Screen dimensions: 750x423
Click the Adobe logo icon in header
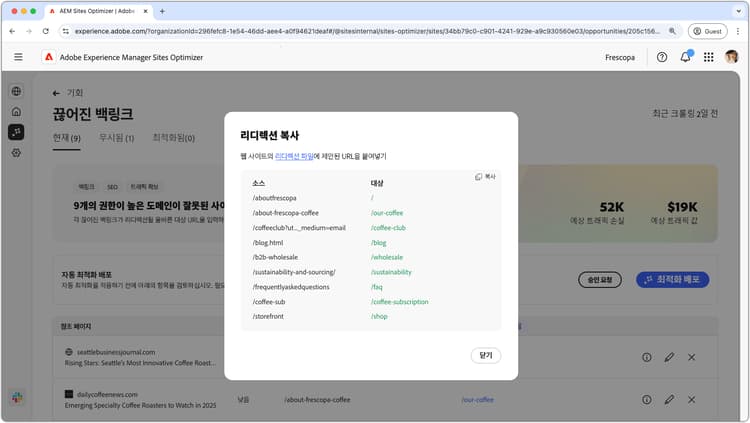tap(49, 57)
